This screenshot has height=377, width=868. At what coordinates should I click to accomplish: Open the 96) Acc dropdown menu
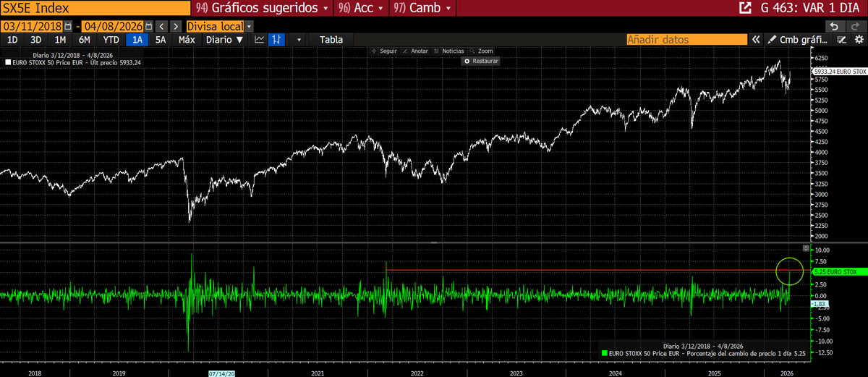(x=361, y=8)
